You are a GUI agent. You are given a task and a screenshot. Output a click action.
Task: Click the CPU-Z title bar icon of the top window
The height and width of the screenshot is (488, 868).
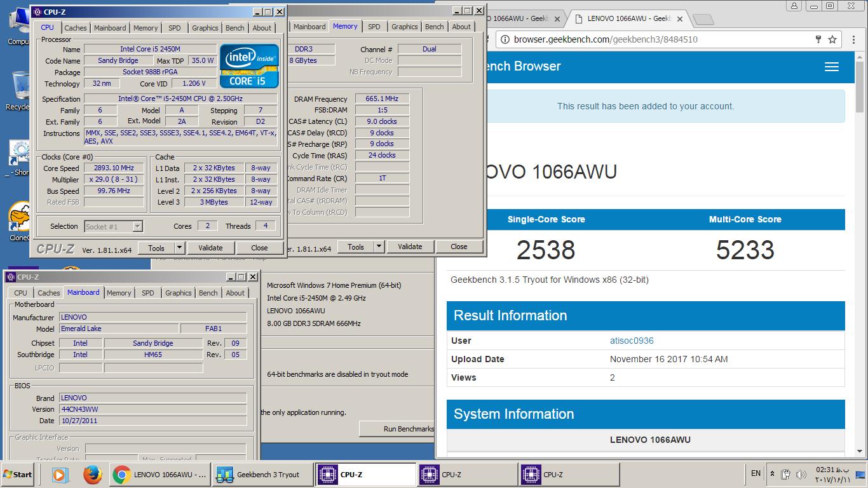click(x=37, y=11)
